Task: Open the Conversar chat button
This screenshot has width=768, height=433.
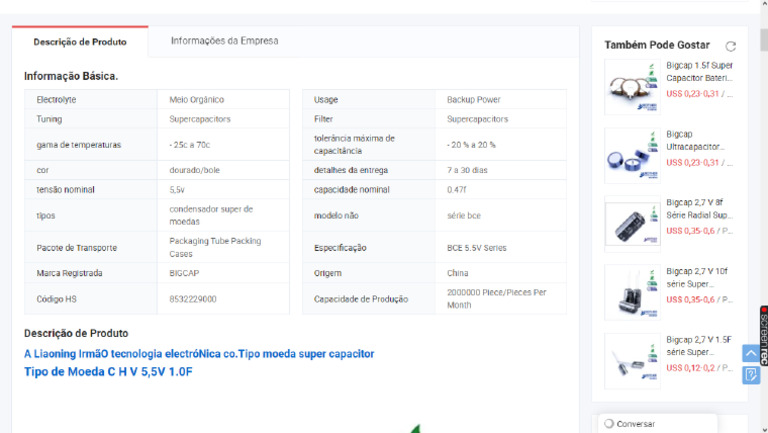Action: pos(658,424)
